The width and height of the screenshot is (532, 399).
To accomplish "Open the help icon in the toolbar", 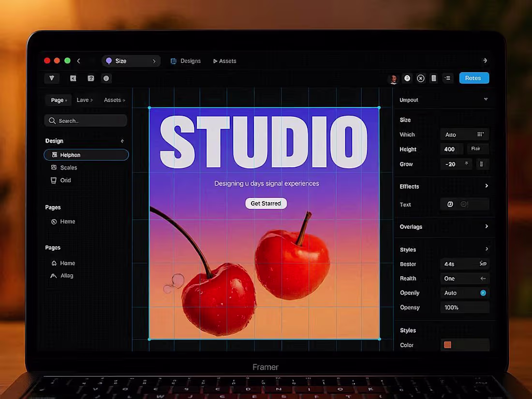I will click(90, 78).
